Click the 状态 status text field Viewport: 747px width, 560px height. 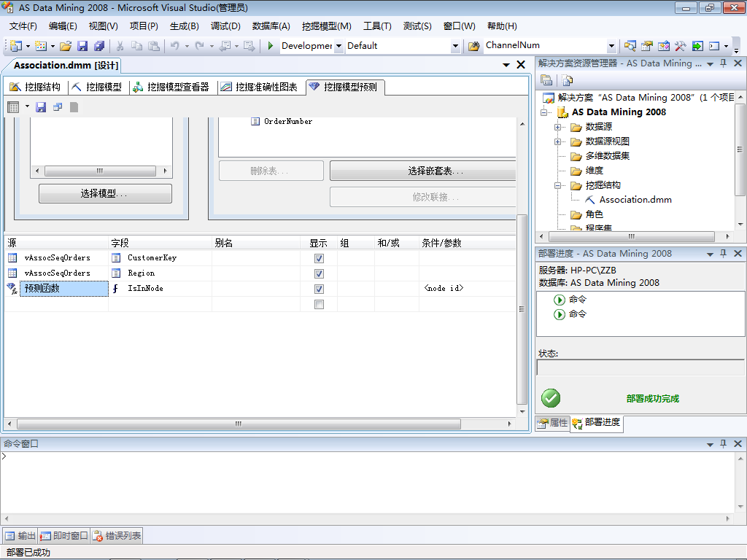(640, 367)
